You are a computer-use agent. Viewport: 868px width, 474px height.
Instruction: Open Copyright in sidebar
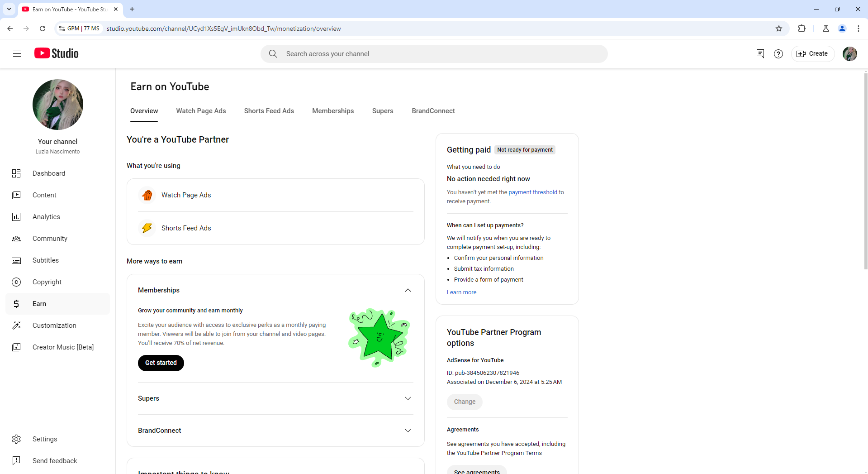click(58, 282)
